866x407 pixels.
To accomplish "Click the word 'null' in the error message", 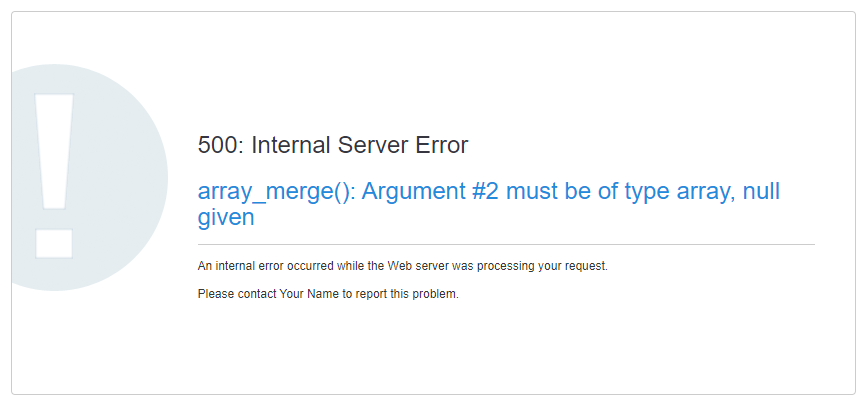I will click(x=761, y=192).
